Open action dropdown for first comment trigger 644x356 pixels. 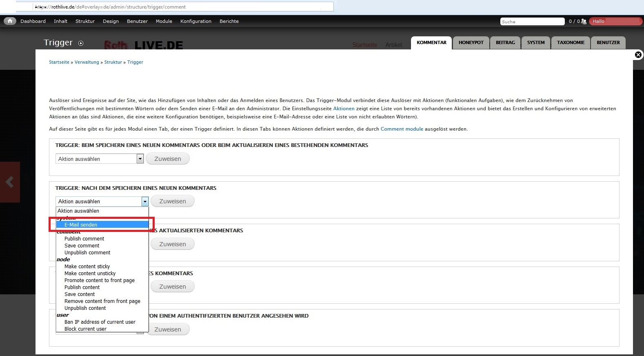point(100,159)
